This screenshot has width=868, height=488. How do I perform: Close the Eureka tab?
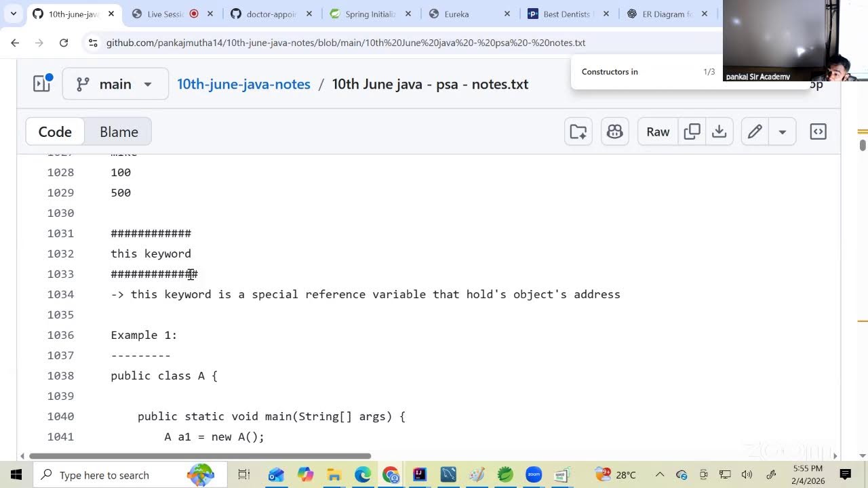(507, 14)
